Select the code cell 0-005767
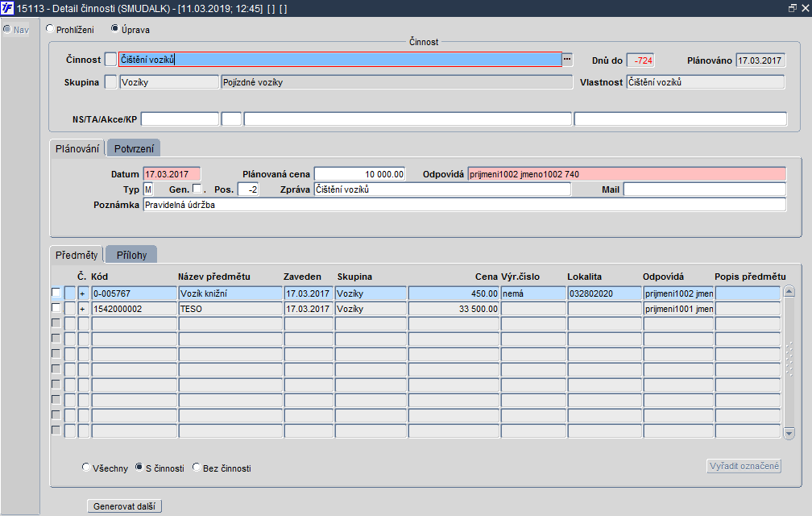 [134, 293]
